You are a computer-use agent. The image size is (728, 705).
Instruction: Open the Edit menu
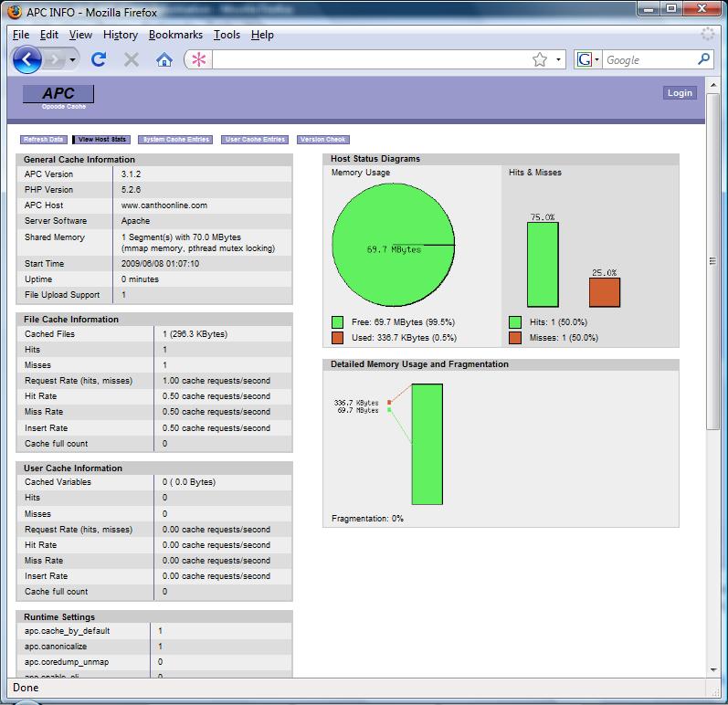(48, 35)
